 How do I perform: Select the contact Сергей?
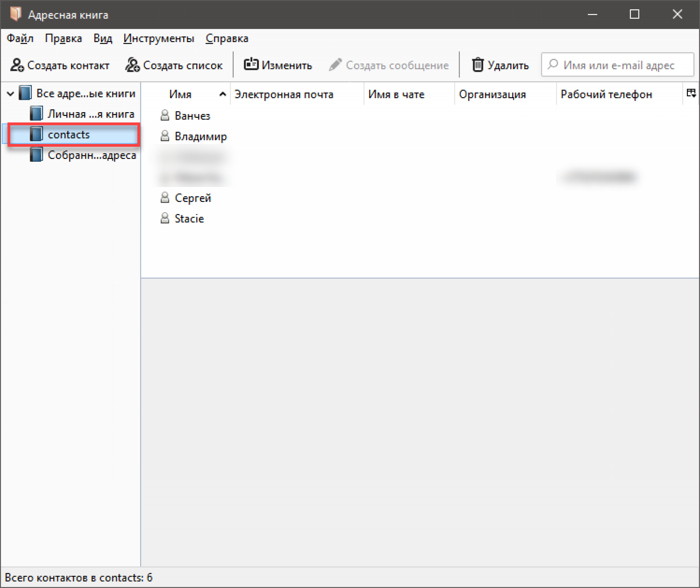(193, 198)
